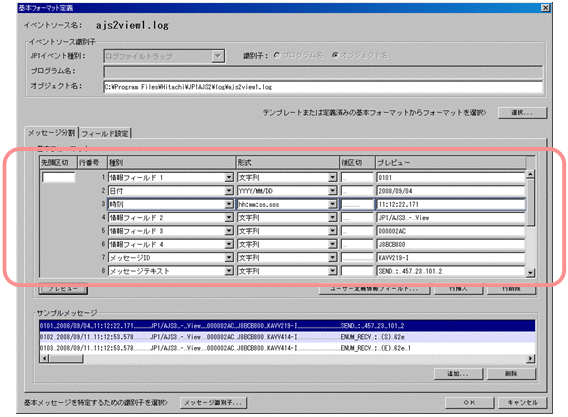568x417 pixels.
Task: Click the 先頭区切 input box
Action: 59,178
